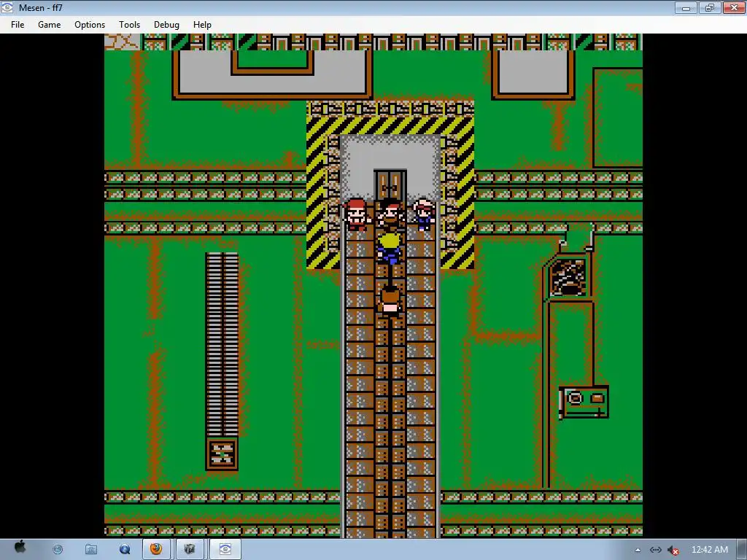The height and width of the screenshot is (560, 747).
Task: Click the 12:42 AM system clock
Action: (709, 550)
